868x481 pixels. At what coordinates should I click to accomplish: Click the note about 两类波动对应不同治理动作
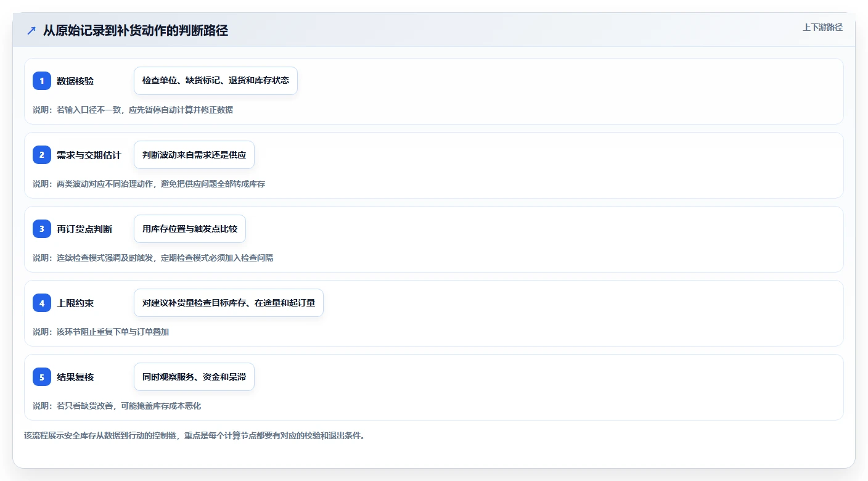[x=149, y=184]
